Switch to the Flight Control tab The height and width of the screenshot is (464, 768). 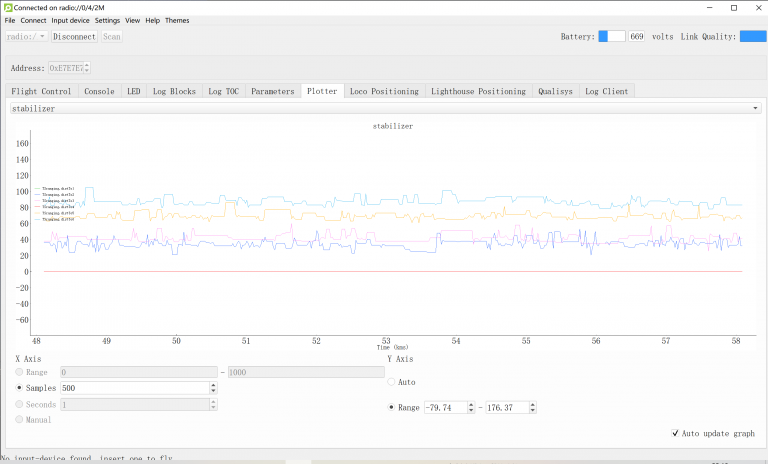pyautogui.click(x=41, y=91)
